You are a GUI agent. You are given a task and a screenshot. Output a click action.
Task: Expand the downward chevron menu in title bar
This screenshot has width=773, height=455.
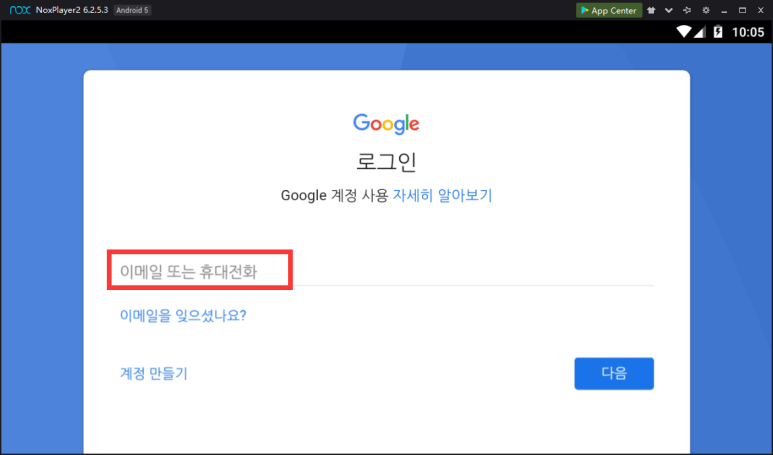[669, 10]
